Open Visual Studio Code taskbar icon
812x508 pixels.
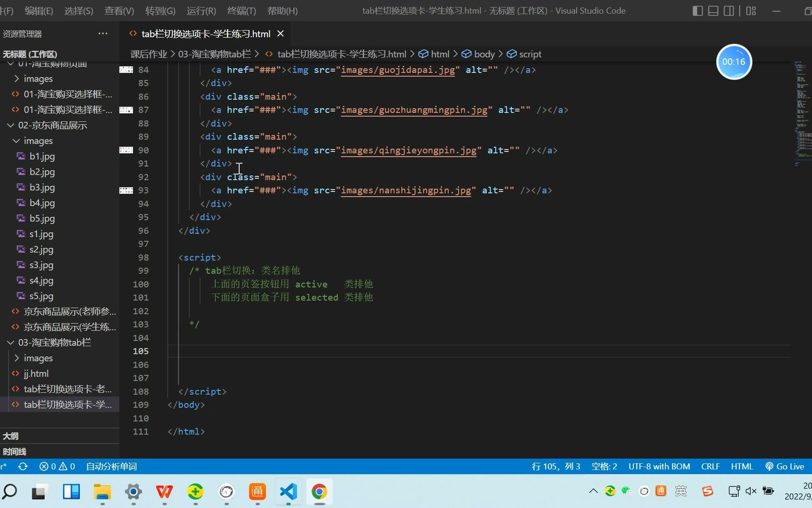(x=288, y=492)
